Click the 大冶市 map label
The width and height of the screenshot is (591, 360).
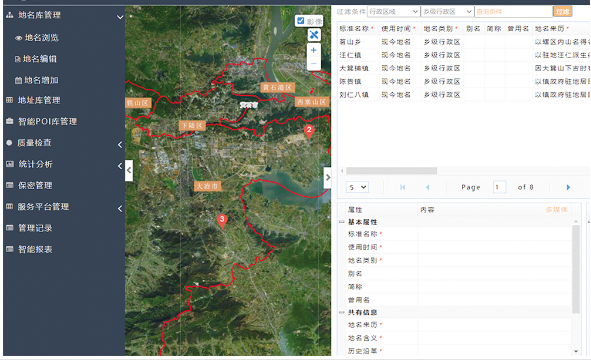coord(207,186)
